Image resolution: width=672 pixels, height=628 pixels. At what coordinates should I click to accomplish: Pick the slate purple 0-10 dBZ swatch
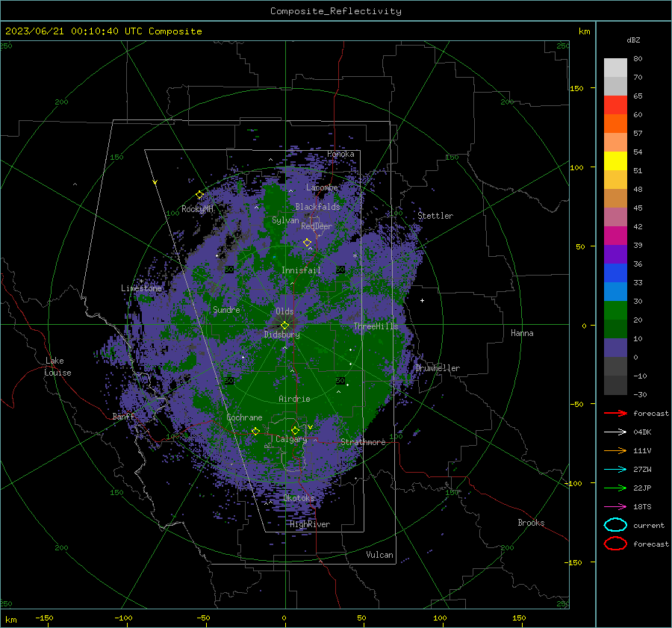click(x=615, y=348)
